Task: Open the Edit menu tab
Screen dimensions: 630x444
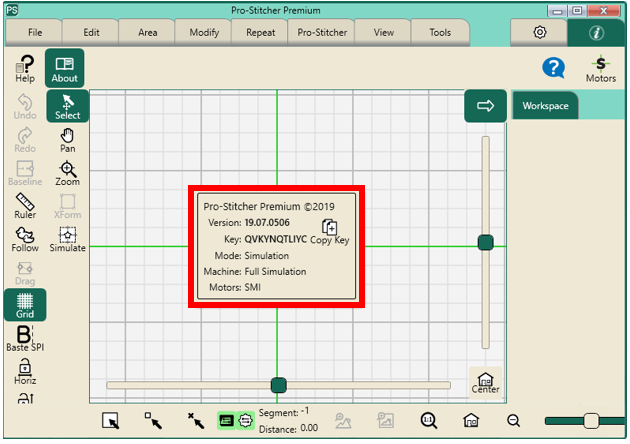Action: (x=91, y=33)
